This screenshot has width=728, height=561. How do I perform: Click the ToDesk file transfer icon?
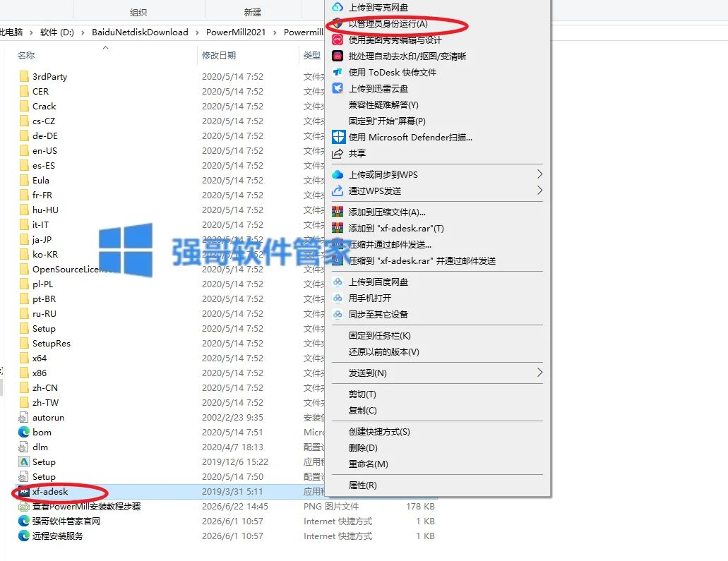(338, 73)
